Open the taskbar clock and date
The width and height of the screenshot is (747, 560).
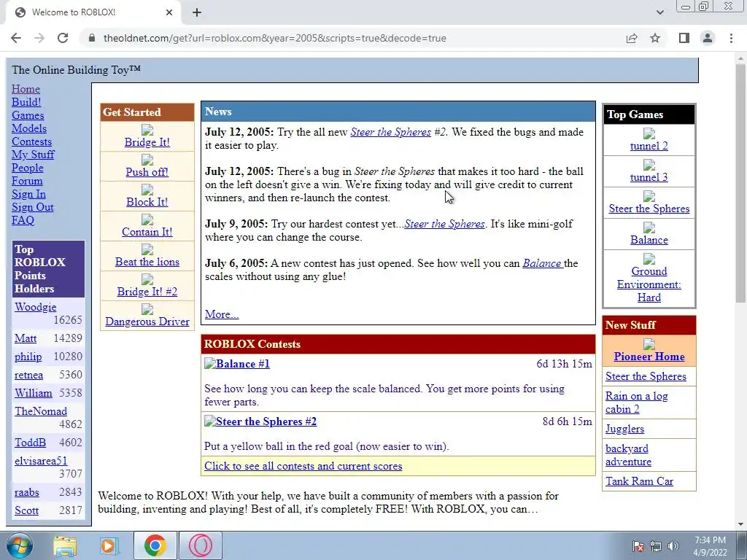(710, 546)
